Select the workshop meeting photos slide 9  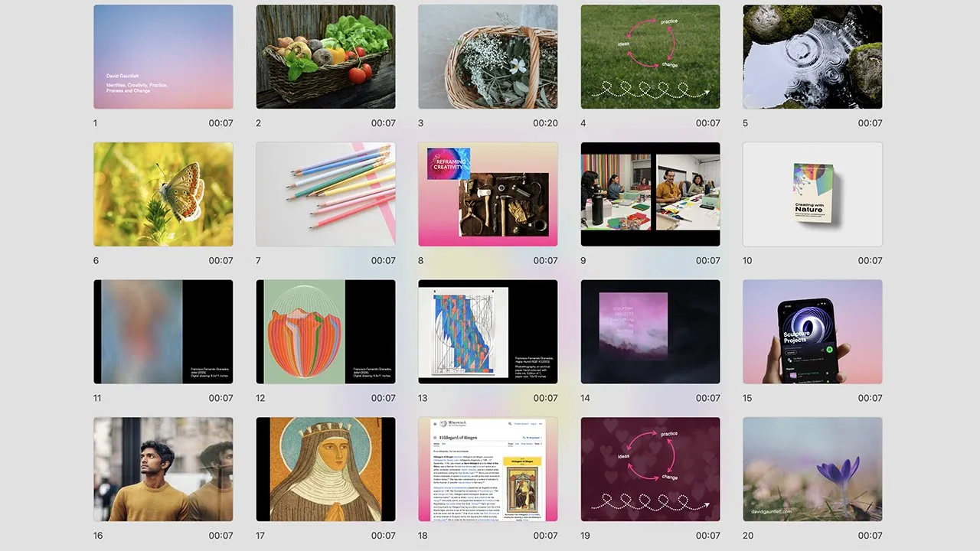650,194
